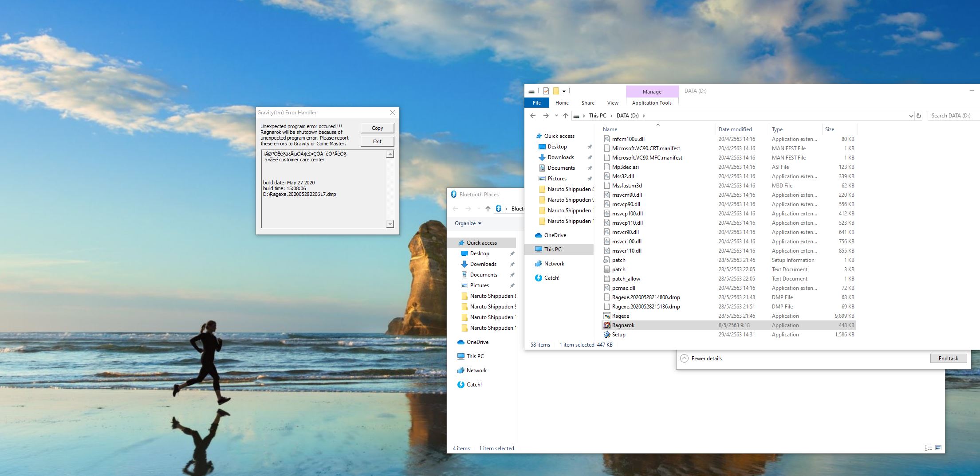This screenshot has width=980, height=476.
Task: Open the File ribbon tab
Action: tap(537, 103)
